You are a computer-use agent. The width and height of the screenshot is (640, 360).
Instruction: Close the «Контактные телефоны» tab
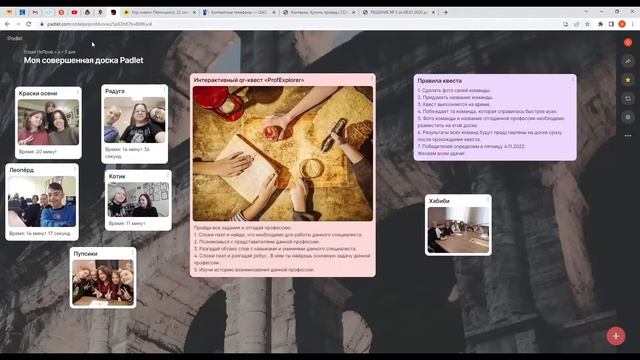click(273, 12)
